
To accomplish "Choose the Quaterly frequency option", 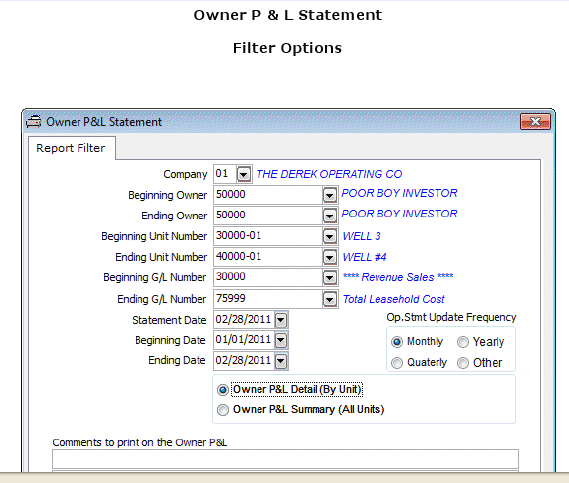I will point(397,363).
